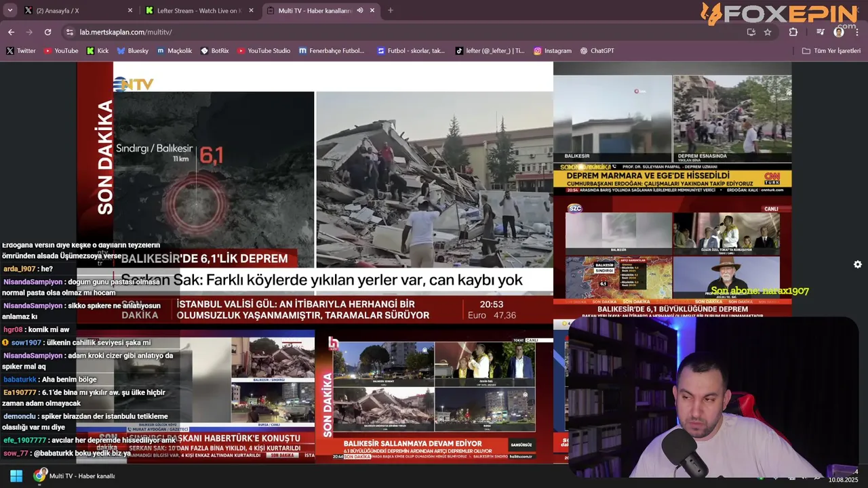Viewport: 868px width, 488px height.
Task: Open the tab search dropdown arrow
Action: pyautogui.click(x=9, y=10)
